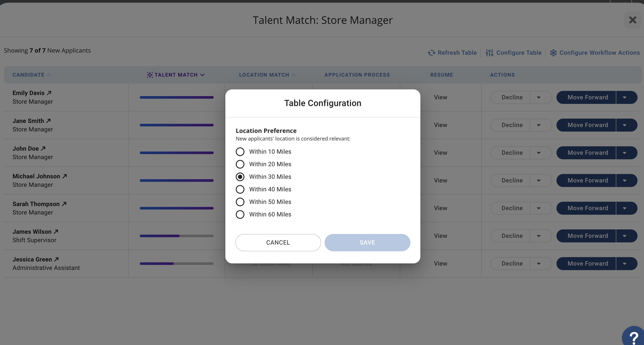This screenshot has height=345, width=644.
Task: View resume for Emily Davis
Action: point(441,97)
